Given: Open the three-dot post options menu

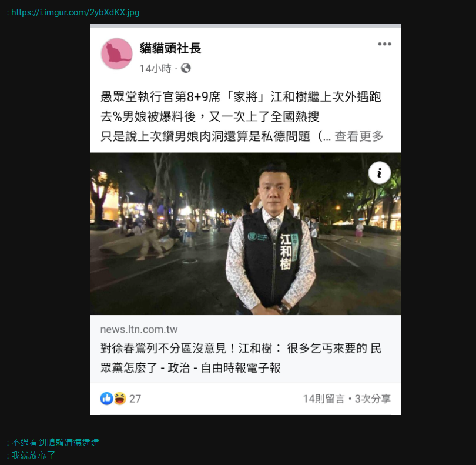Looking at the screenshot, I should point(384,44).
